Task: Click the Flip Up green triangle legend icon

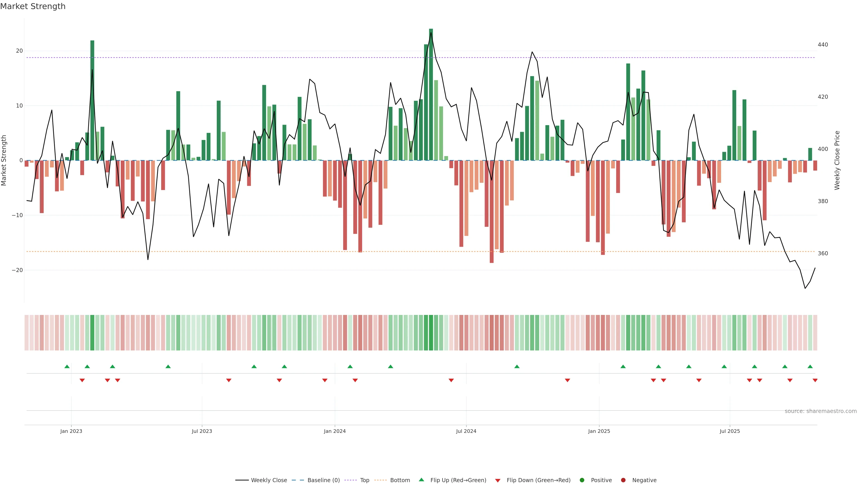Action: (421, 480)
